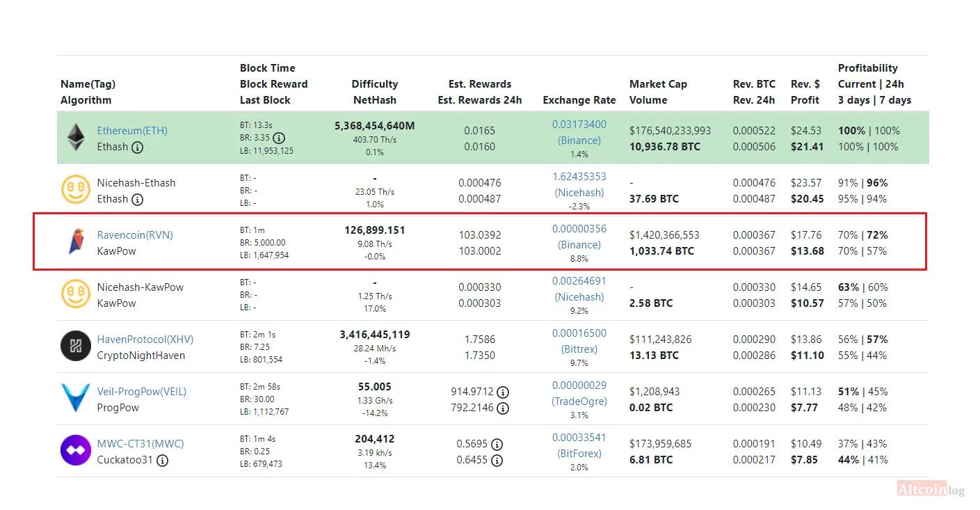Open Nicehash exchange rate 1.62435353 link
Screen dimensions: 980x510
[579, 177]
